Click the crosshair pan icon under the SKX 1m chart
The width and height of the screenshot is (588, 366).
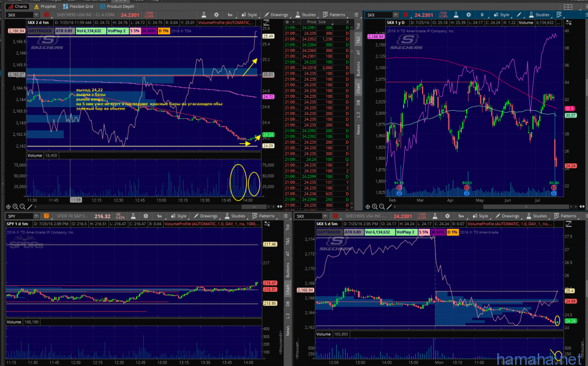pyautogui.click(x=8, y=207)
